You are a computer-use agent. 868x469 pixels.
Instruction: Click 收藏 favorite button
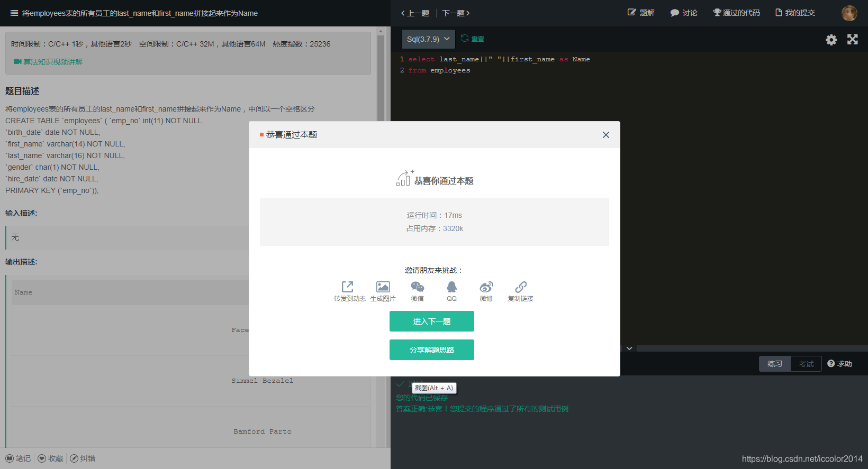(51, 458)
